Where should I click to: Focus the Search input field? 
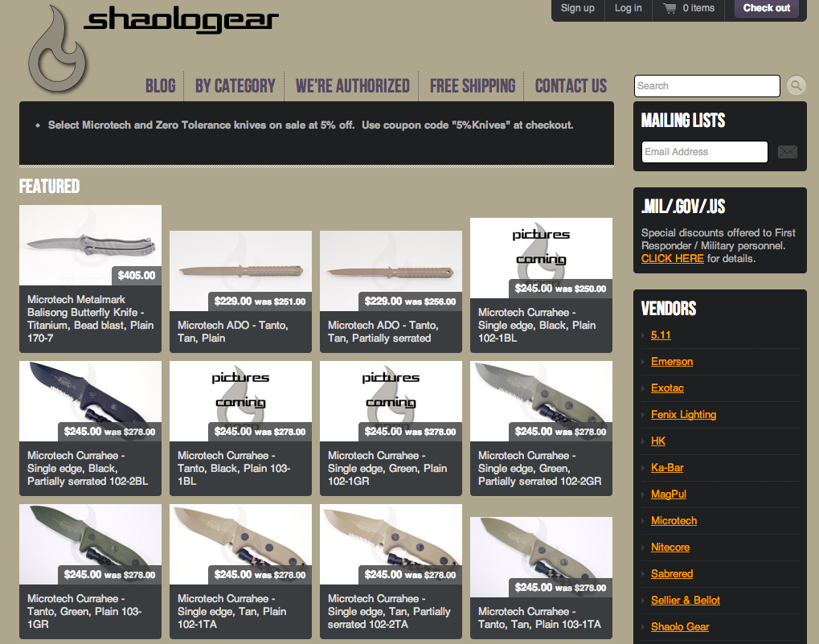(x=706, y=86)
